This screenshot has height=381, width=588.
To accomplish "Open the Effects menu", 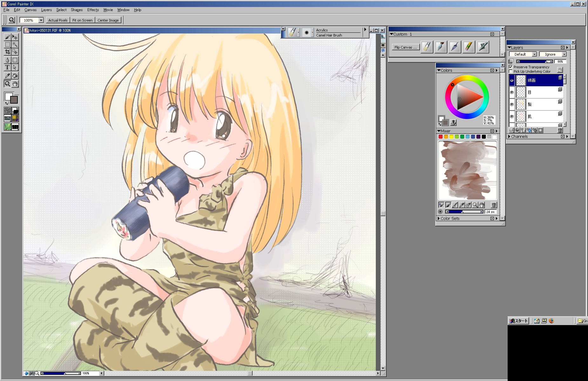I will point(93,10).
